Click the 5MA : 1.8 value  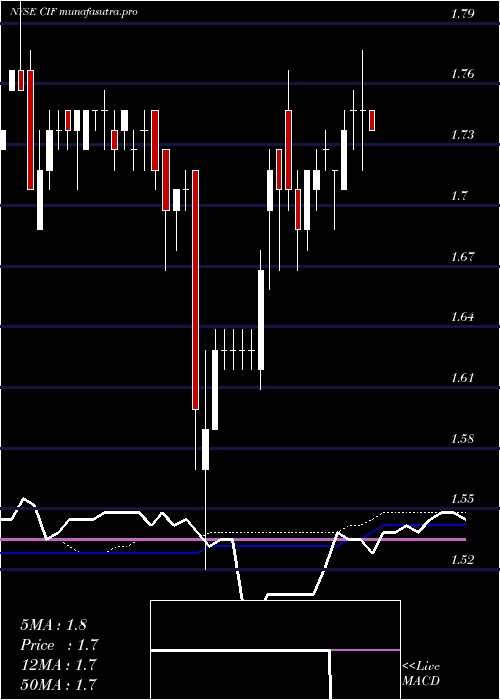click(x=54, y=625)
